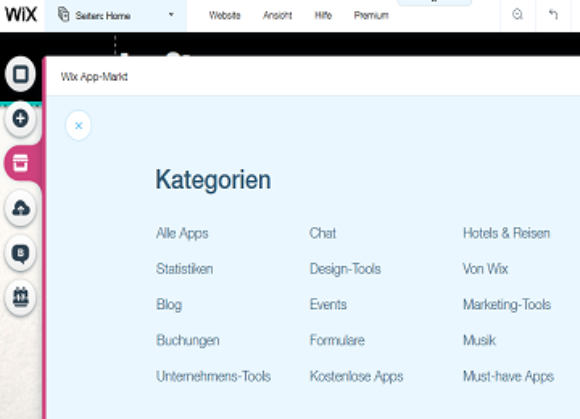Image resolution: width=580 pixels, height=419 pixels.
Task: Open the Website menu
Action: (x=225, y=15)
